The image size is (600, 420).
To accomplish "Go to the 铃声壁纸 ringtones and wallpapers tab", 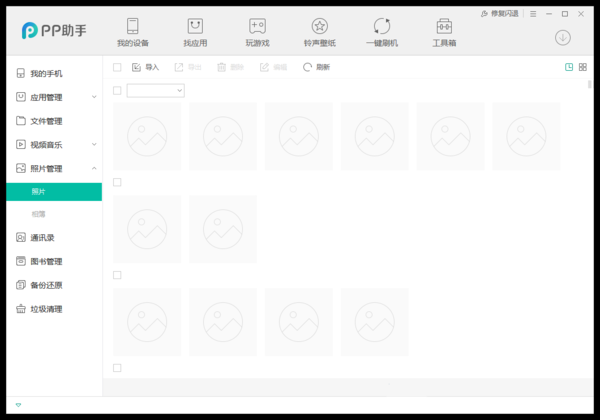I will [320, 32].
